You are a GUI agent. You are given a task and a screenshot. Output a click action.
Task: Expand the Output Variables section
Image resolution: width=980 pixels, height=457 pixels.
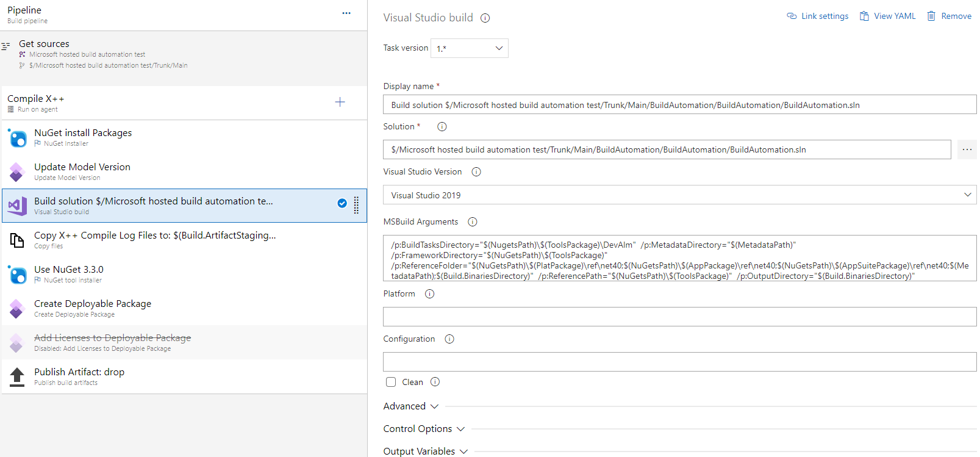(x=425, y=451)
